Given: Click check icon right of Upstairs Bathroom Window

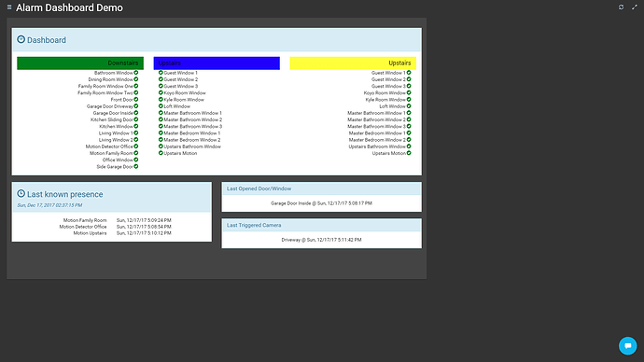Looking at the screenshot, I should [409, 146].
